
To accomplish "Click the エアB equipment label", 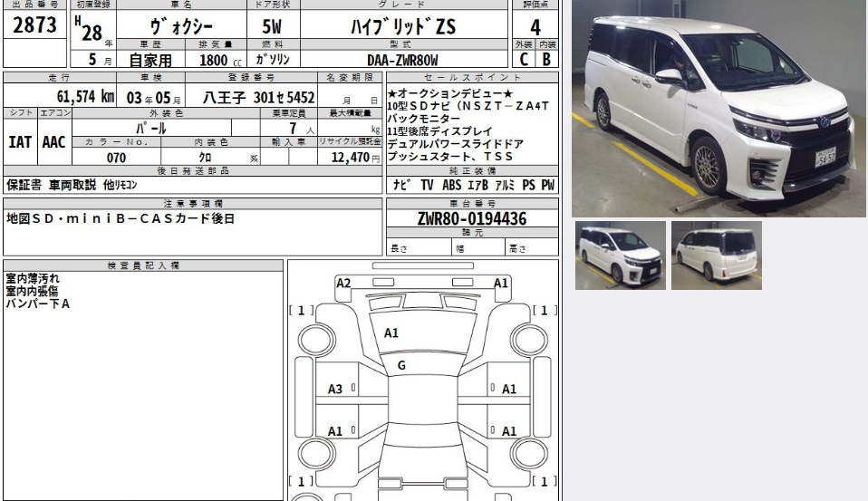I will tap(477, 185).
